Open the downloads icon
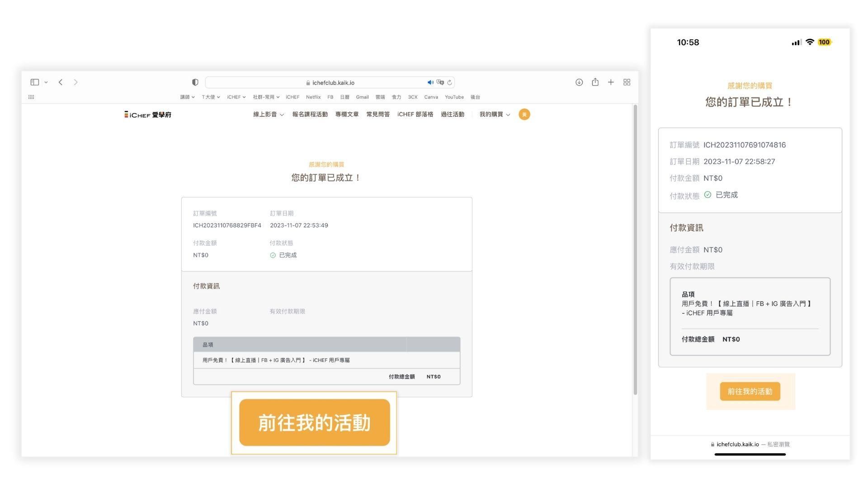The image size is (868, 488). pos(579,82)
